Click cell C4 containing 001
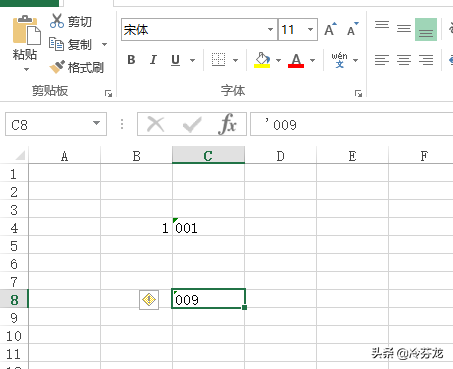Image resolution: width=453 pixels, height=369 pixels. (208, 228)
